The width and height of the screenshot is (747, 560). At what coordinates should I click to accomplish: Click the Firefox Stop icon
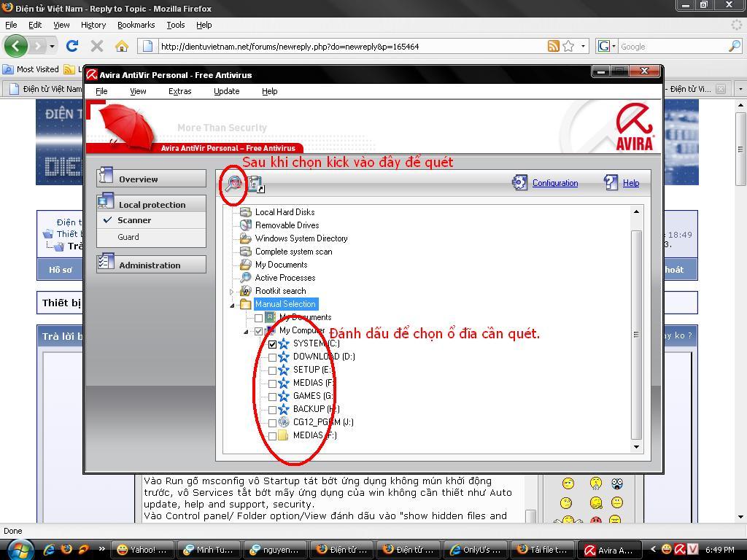[97, 46]
